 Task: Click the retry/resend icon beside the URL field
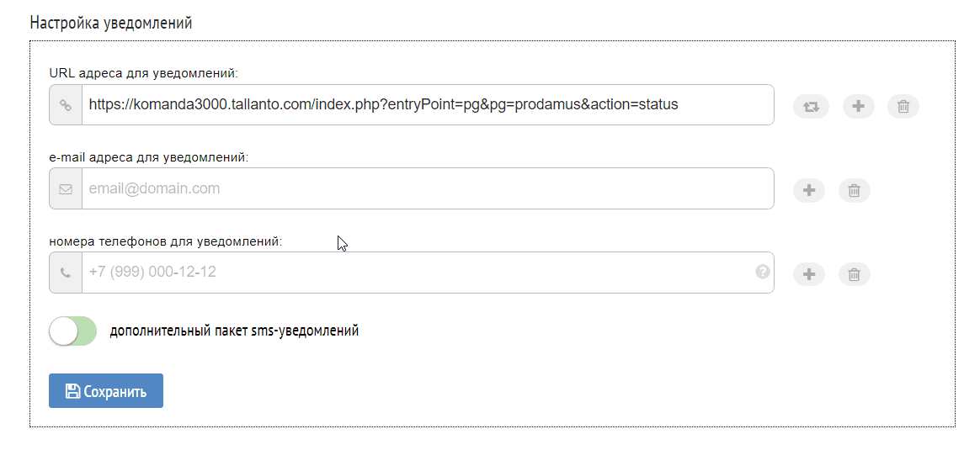[x=811, y=107]
